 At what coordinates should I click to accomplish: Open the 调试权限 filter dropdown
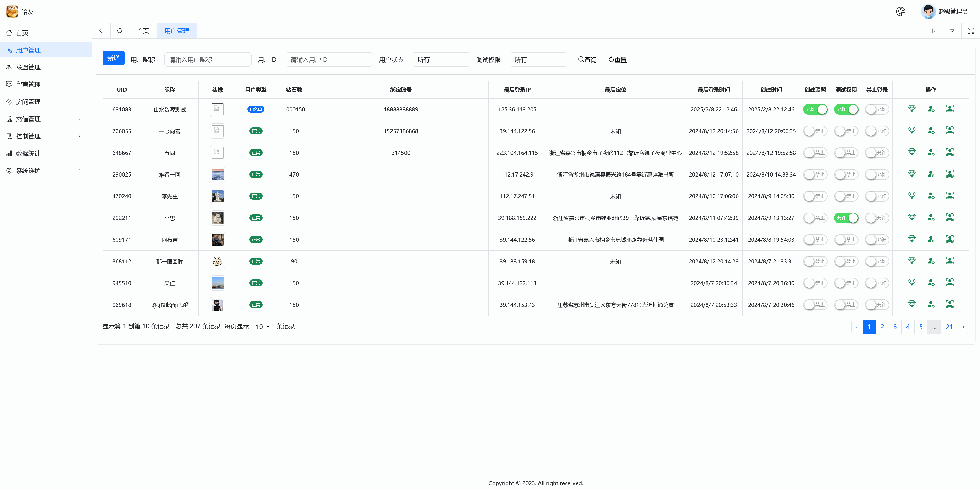pos(538,60)
